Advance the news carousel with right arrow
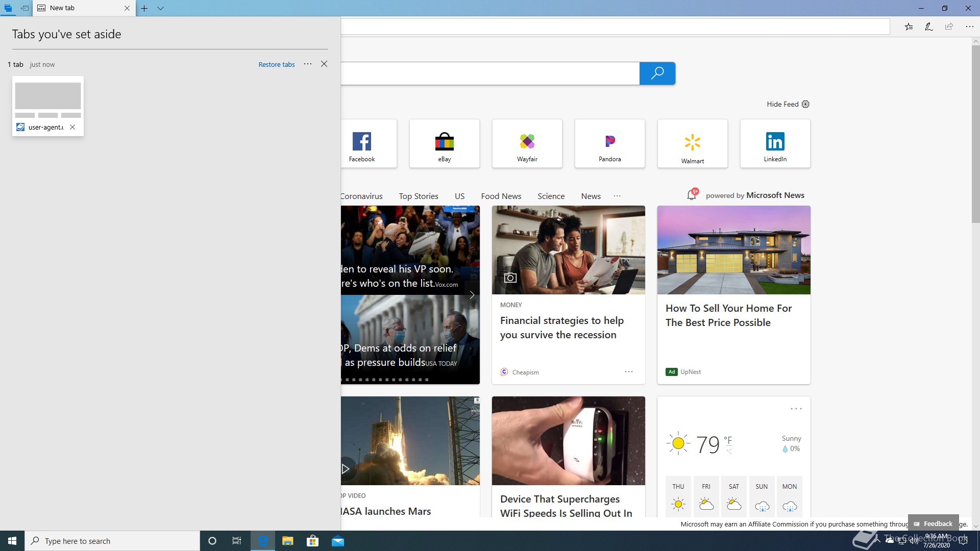The width and height of the screenshot is (980, 551). point(472,295)
